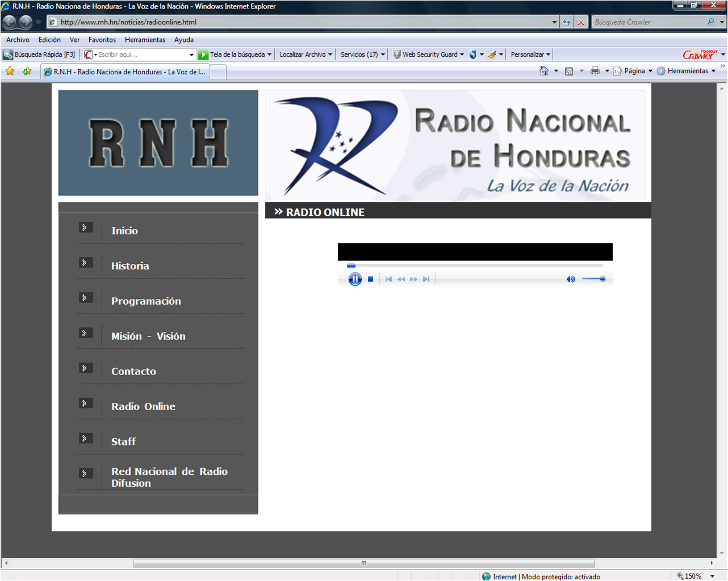Click the Búsqueda Crawler search box
Screen dimensions: 728x581
click(648, 22)
